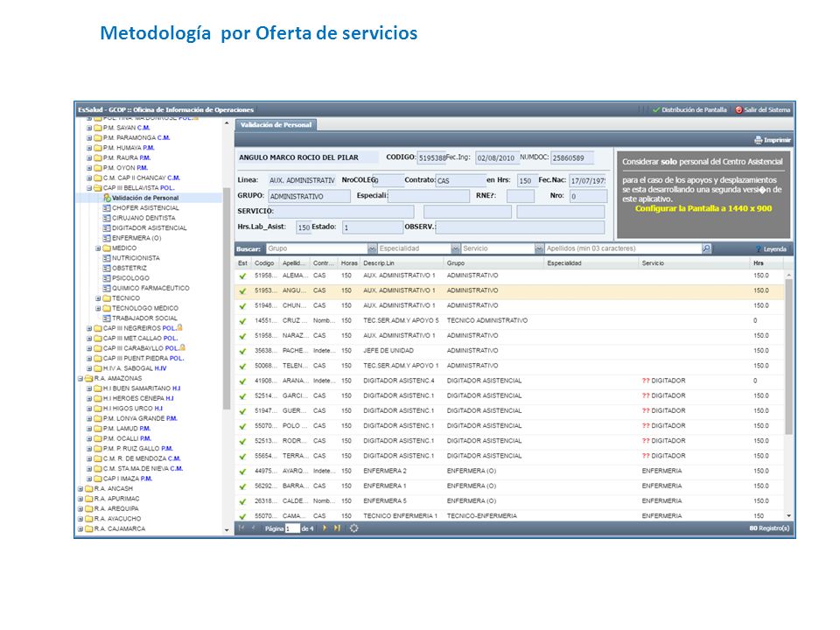Click the Página number input field

[x=292, y=528]
